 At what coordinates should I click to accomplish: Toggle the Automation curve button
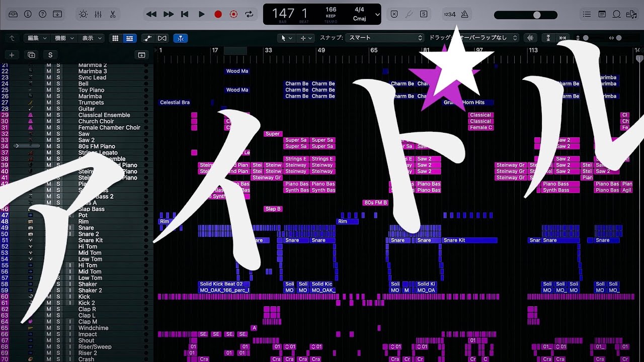147,38
